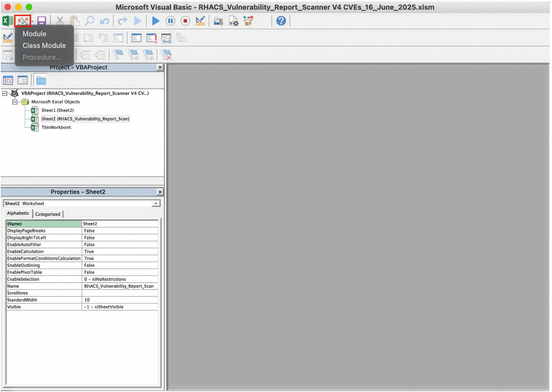
Task: Click the StandardWidth value 10
Action: coord(120,300)
